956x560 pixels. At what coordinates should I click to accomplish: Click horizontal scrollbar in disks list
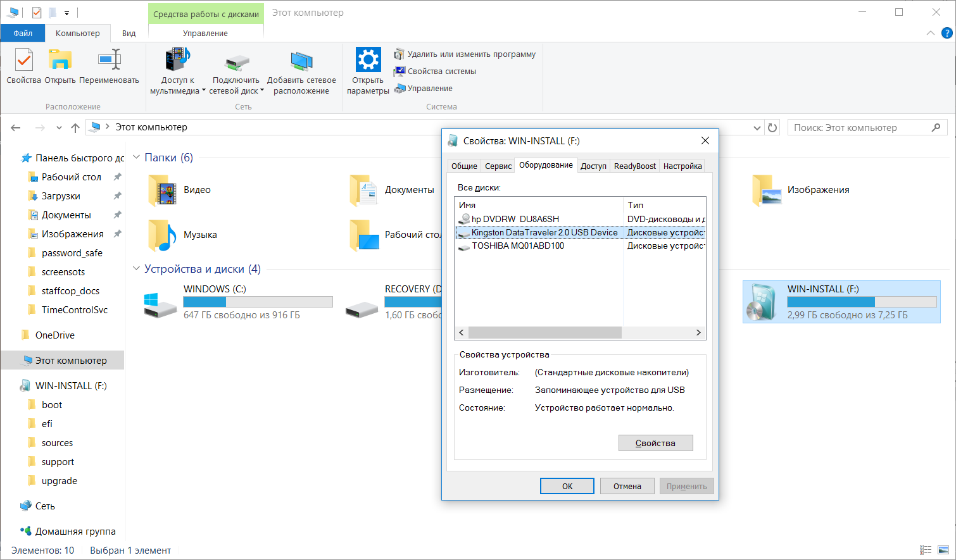point(544,333)
